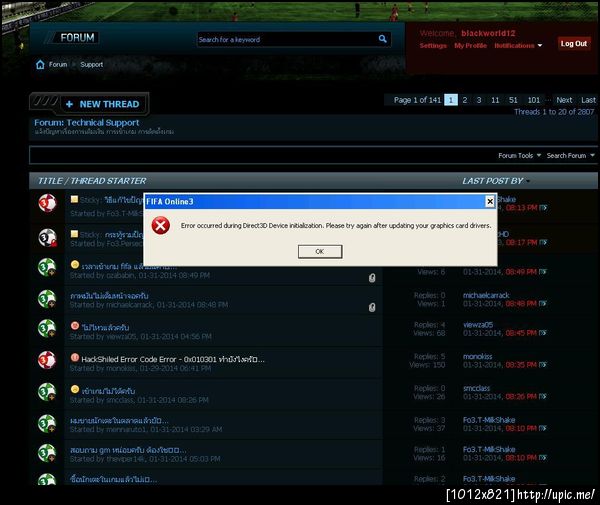600x505 pixels.
Task: Open the thread mentioning gm by theviper14
Action: pyautogui.click(x=128, y=450)
